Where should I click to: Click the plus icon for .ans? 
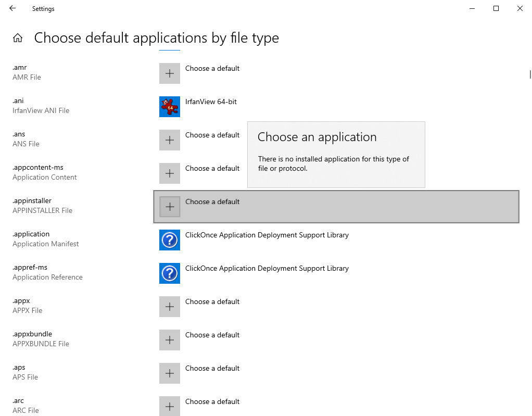170,140
